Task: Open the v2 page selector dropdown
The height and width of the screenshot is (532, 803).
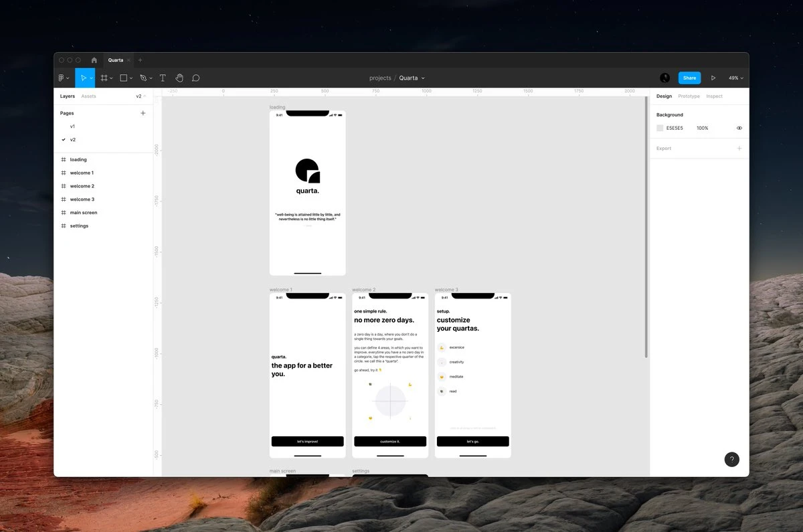Action: (x=141, y=96)
